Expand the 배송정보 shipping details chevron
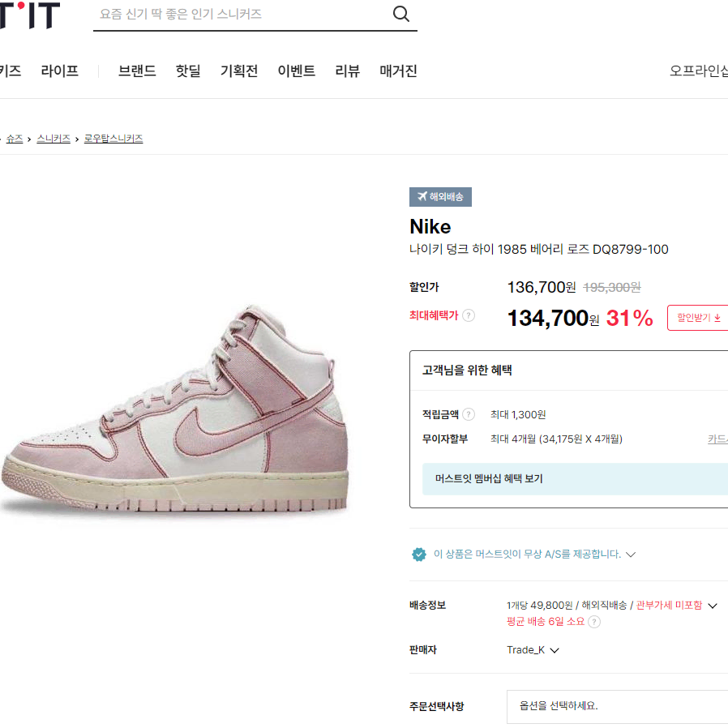 click(x=713, y=606)
